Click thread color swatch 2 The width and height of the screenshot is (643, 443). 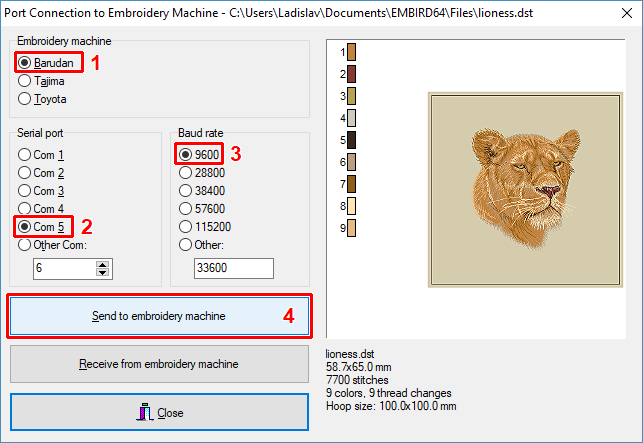[x=351, y=74]
